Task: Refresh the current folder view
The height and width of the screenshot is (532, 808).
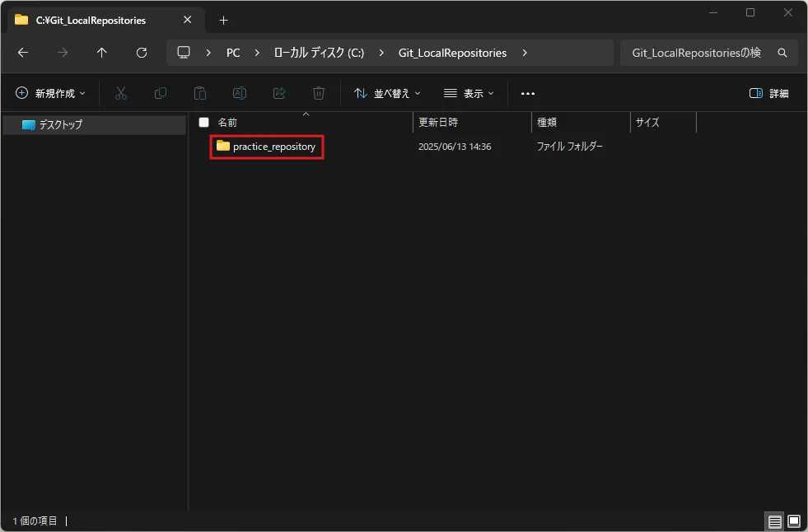Action: (142, 53)
